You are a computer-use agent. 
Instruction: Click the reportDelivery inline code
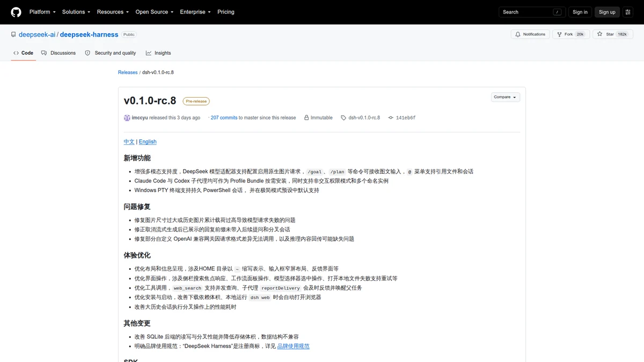tap(281, 288)
